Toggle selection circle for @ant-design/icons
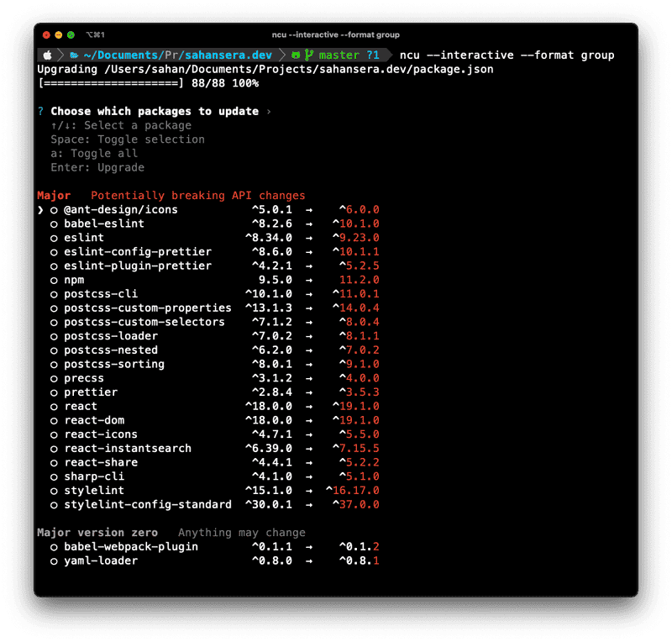 pos(54,210)
